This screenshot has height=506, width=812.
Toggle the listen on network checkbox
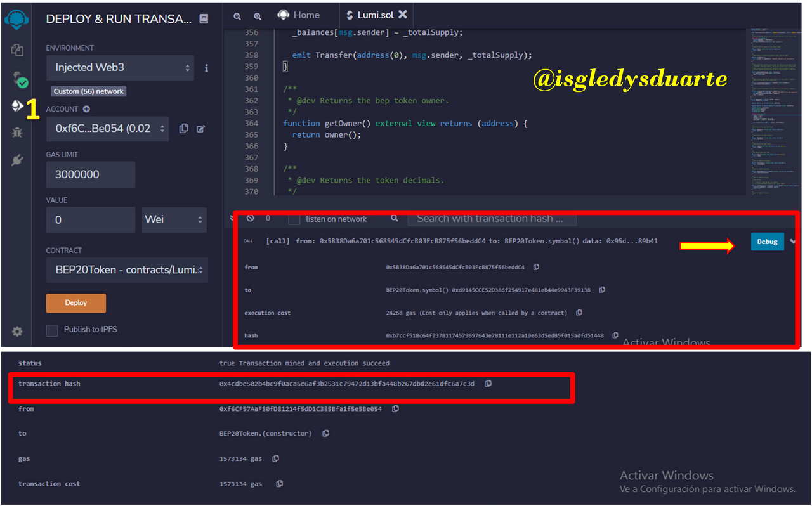click(x=294, y=219)
